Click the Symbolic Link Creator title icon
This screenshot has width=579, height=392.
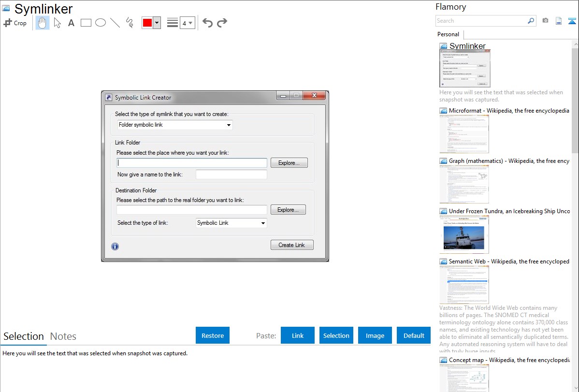click(x=109, y=98)
